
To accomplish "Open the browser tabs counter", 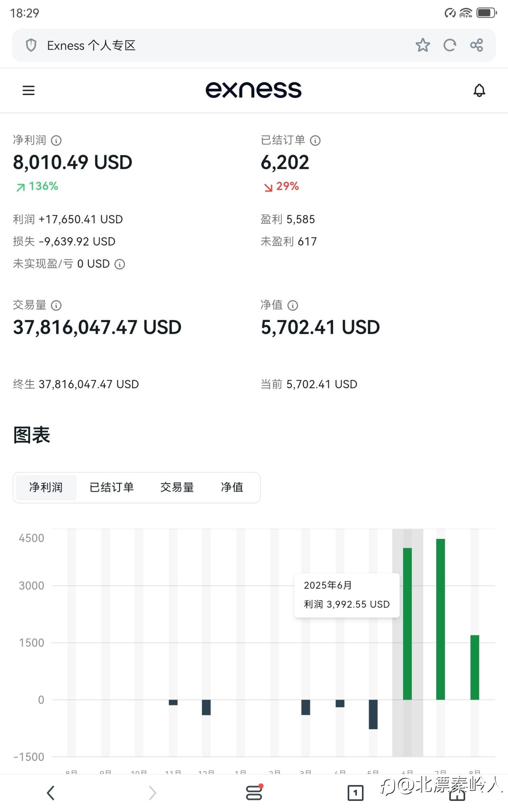I will [355, 793].
